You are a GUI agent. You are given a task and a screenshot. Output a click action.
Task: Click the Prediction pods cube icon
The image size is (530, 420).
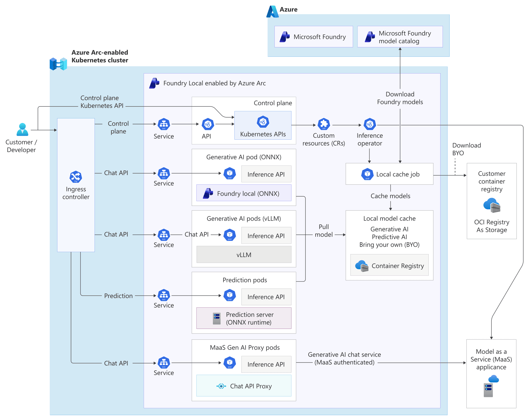[x=230, y=296]
